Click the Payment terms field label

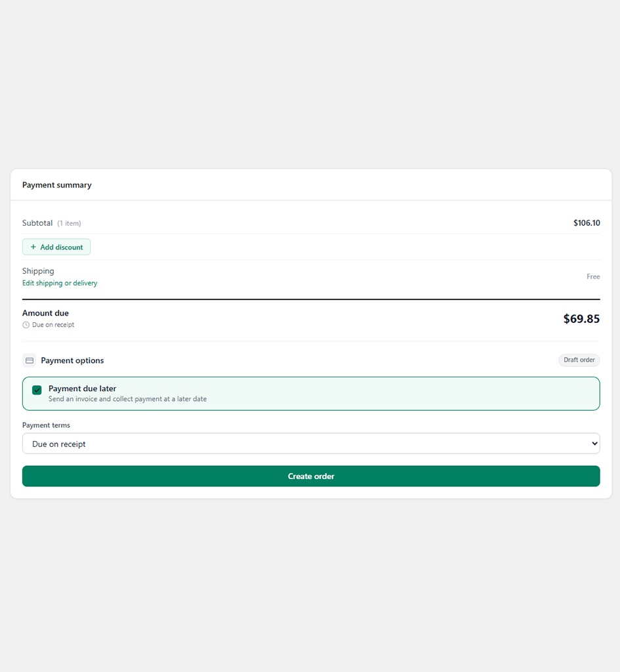pyautogui.click(x=46, y=425)
